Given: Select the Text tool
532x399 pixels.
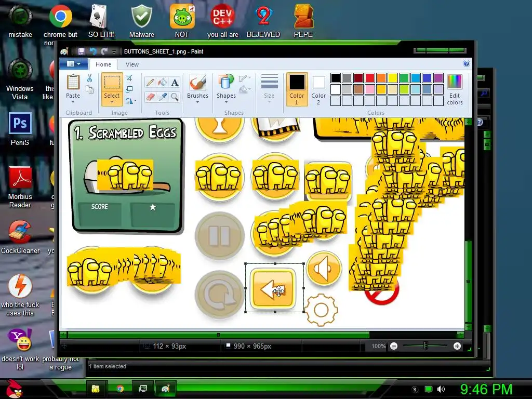Looking at the screenshot, I should (x=175, y=83).
